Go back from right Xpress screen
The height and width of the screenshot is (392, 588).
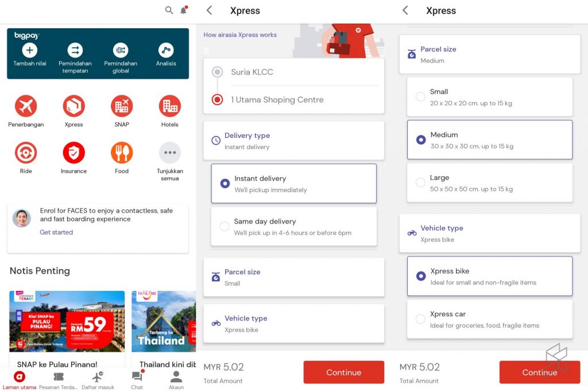click(405, 10)
